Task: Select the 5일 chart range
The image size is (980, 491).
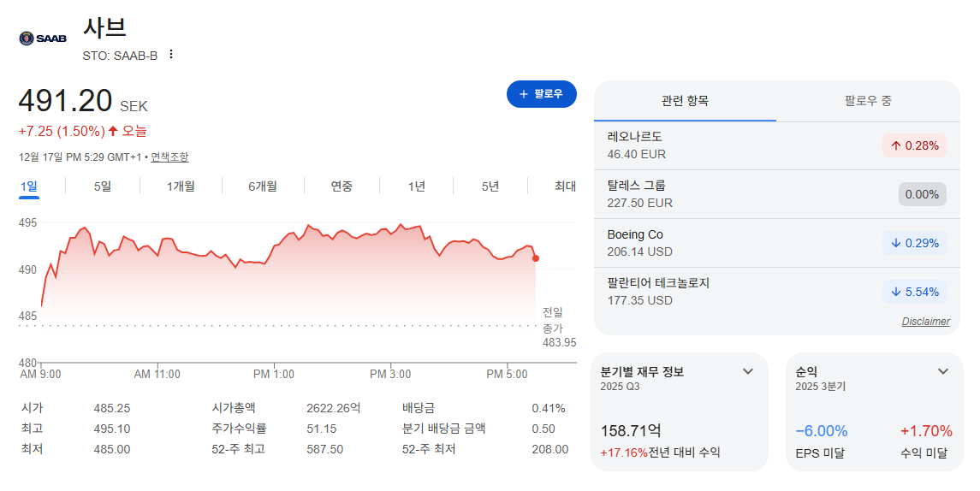Action: click(103, 186)
